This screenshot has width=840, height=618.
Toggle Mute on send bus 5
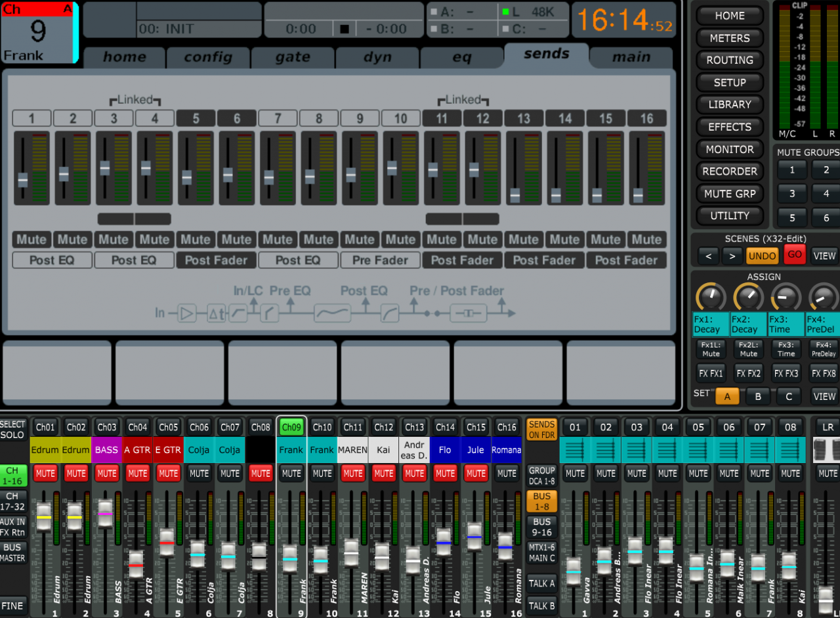click(x=196, y=240)
